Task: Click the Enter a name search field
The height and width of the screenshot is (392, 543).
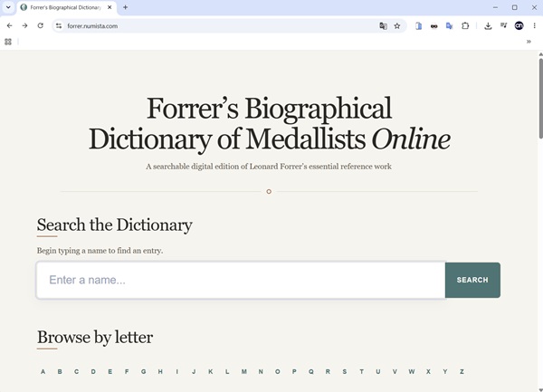Action: (241, 280)
